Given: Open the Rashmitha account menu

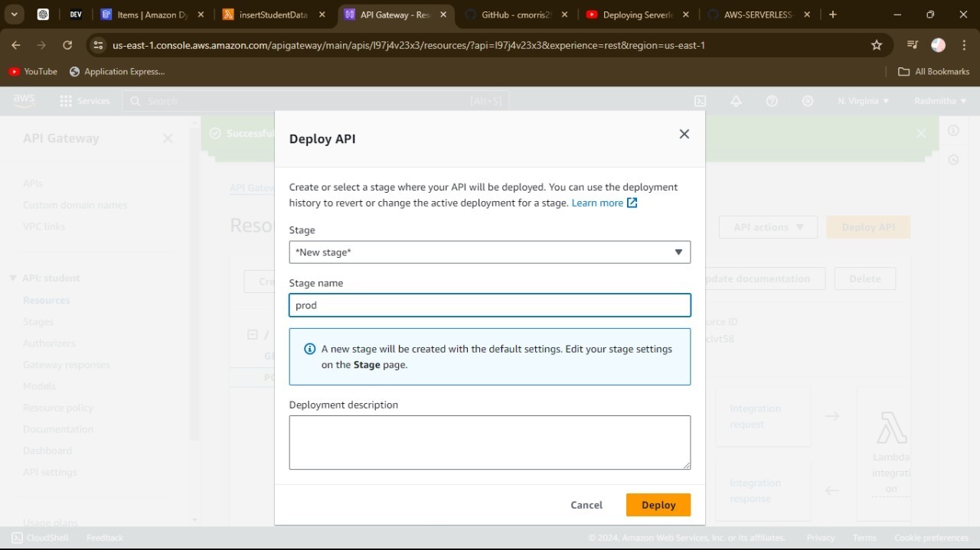Looking at the screenshot, I should (939, 101).
